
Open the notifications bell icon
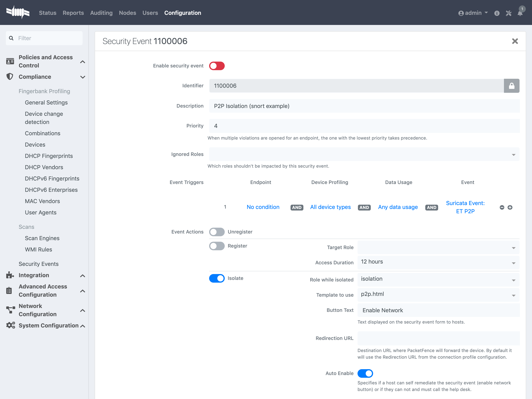point(520,13)
